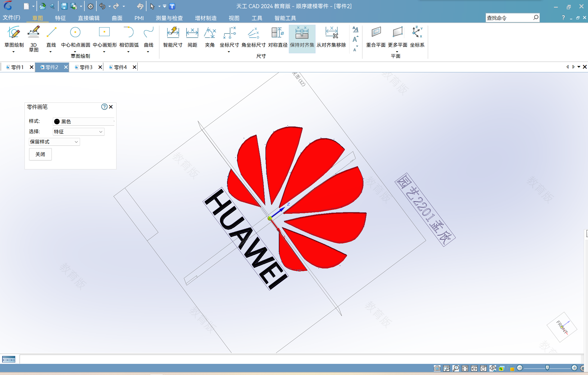Expand the 草图绘制 dropdown arrow
588x375 pixels.
[13, 52]
